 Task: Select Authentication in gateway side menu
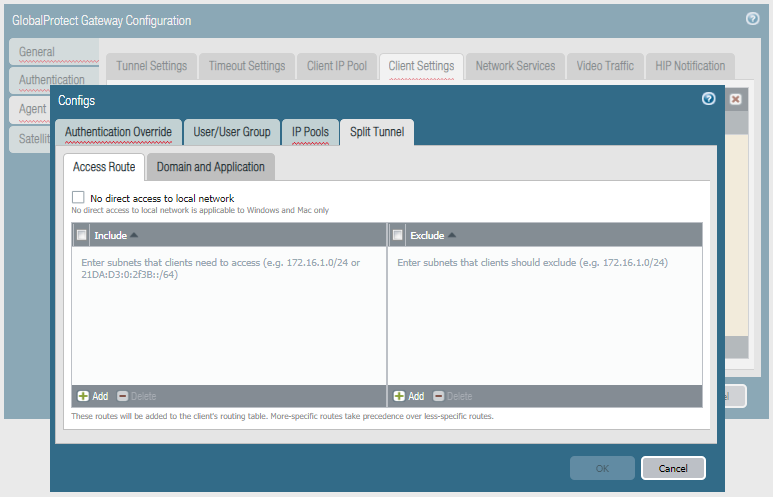pyautogui.click(x=54, y=80)
